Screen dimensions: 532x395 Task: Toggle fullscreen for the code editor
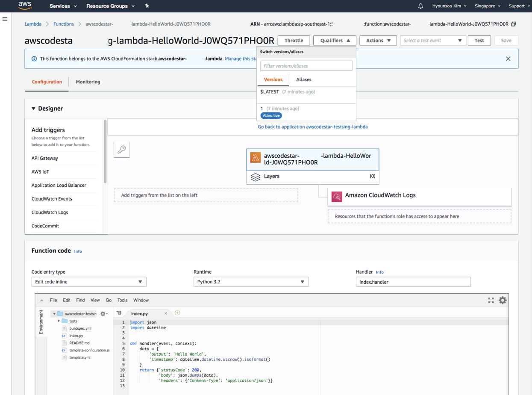pyautogui.click(x=491, y=300)
